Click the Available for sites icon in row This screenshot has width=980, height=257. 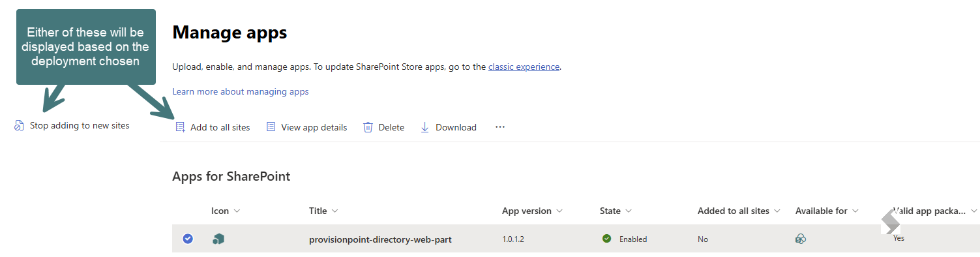click(x=801, y=239)
